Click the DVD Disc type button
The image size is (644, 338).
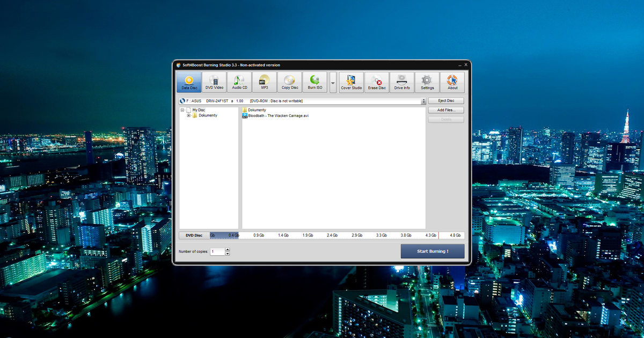click(194, 236)
